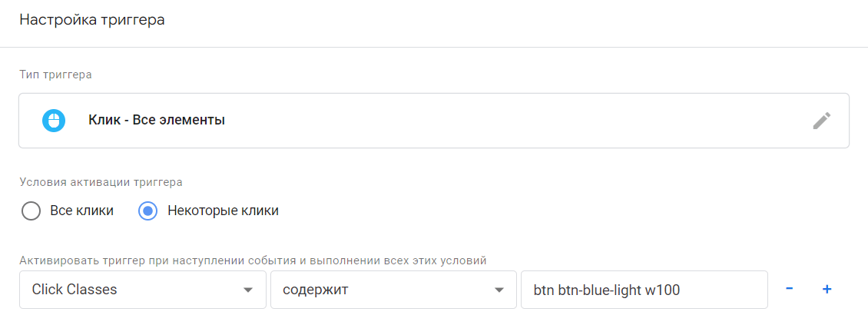868x325 pixels.
Task: Click the "Тип триггера" label
Action: 55,75
